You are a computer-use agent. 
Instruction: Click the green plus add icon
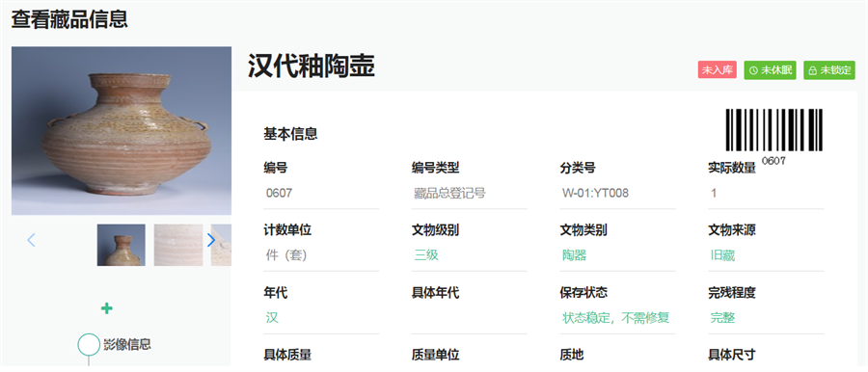coord(107,308)
